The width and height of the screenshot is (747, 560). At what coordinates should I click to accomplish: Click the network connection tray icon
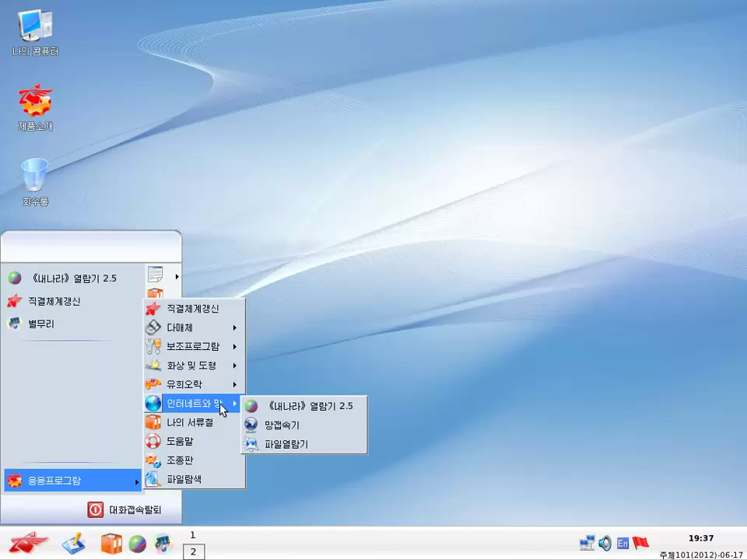click(x=587, y=543)
